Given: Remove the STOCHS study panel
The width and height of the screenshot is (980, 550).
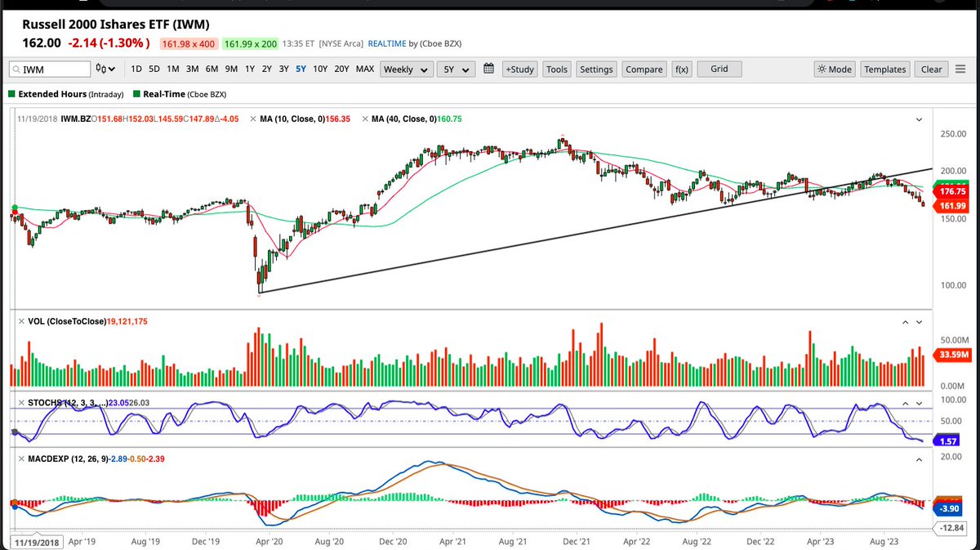Looking at the screenshot, I should 21,403.
